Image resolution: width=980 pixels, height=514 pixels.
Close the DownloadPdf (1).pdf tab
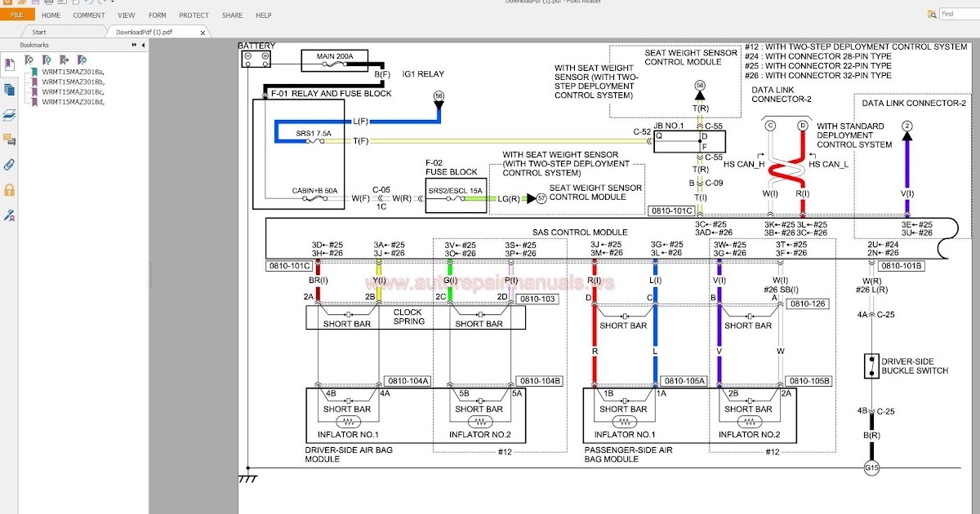coord(203,33)
